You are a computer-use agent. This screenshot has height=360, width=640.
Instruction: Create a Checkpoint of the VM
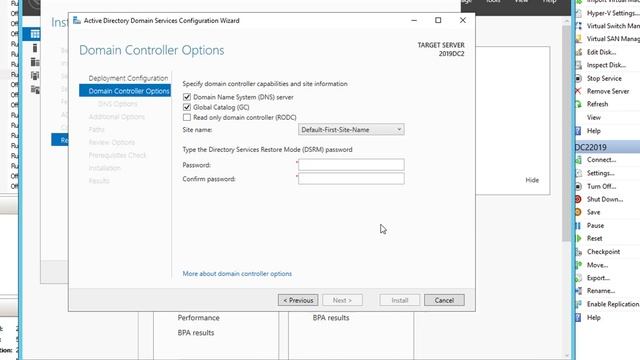[603, 252]
